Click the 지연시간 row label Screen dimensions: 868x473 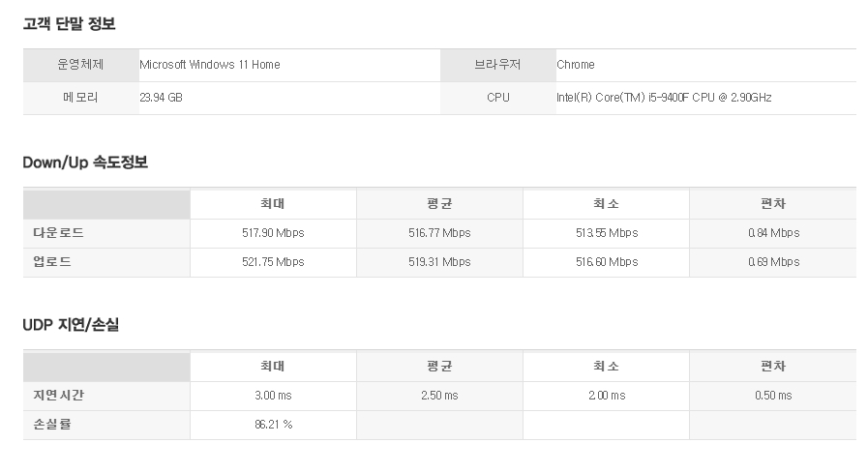coord(58,395)
